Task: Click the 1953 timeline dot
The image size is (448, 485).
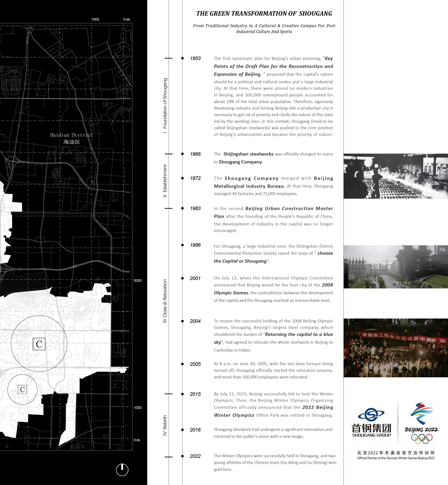Action: 182,58
